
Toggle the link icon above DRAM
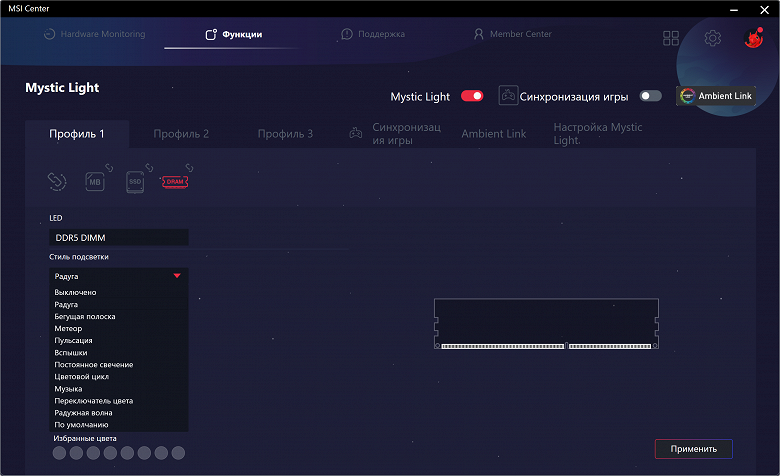[x=189, y=168]
